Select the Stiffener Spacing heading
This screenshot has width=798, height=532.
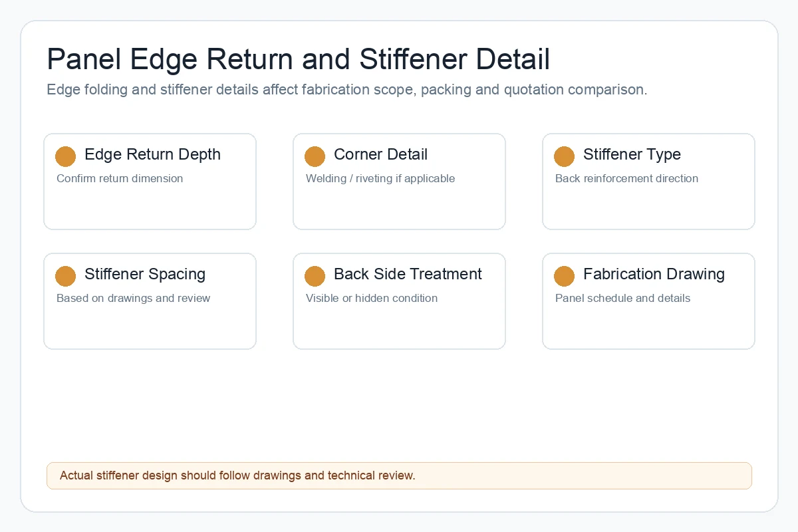(x=145, y=274)
